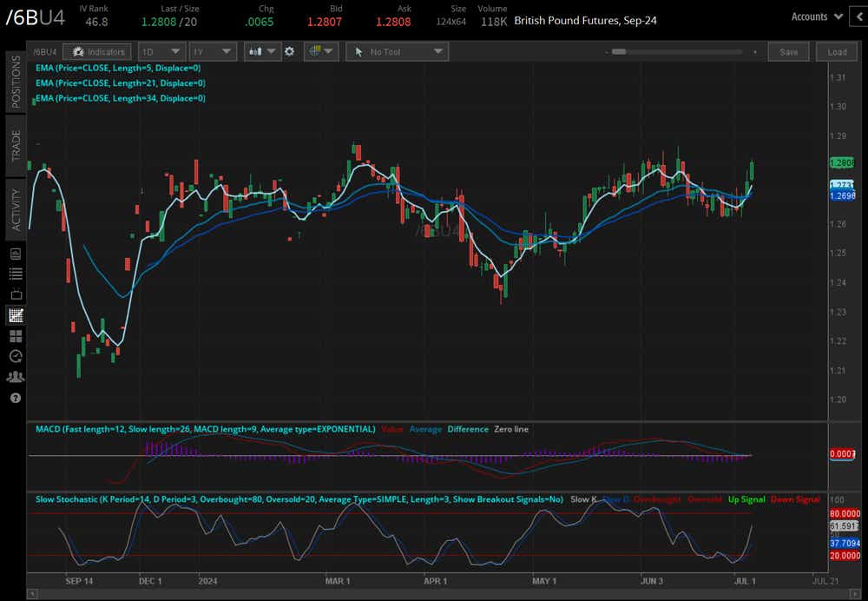This screenshot has height=601, width=868.
Task: Switch to the Positions side tab
Action: click(16, 82)
